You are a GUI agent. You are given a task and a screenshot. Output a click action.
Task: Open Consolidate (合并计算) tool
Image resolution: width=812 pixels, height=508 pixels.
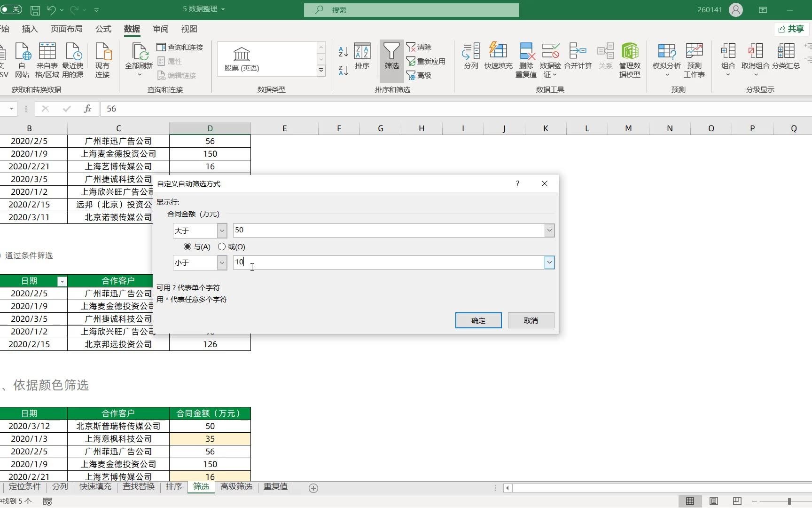pos(578,56)
